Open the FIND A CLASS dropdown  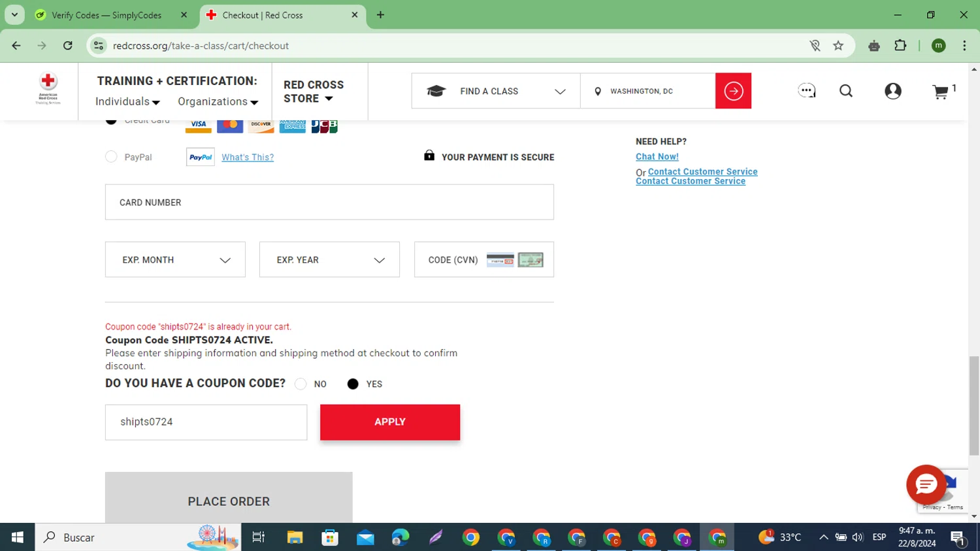pyautogui.click(x=496, y=91)
